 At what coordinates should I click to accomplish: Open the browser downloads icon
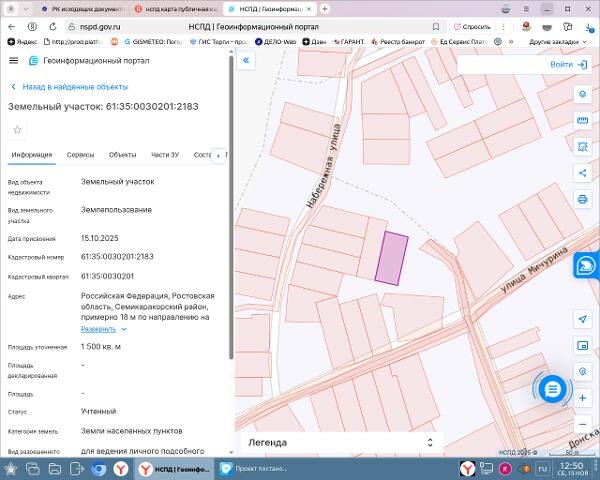click(589, 27)
